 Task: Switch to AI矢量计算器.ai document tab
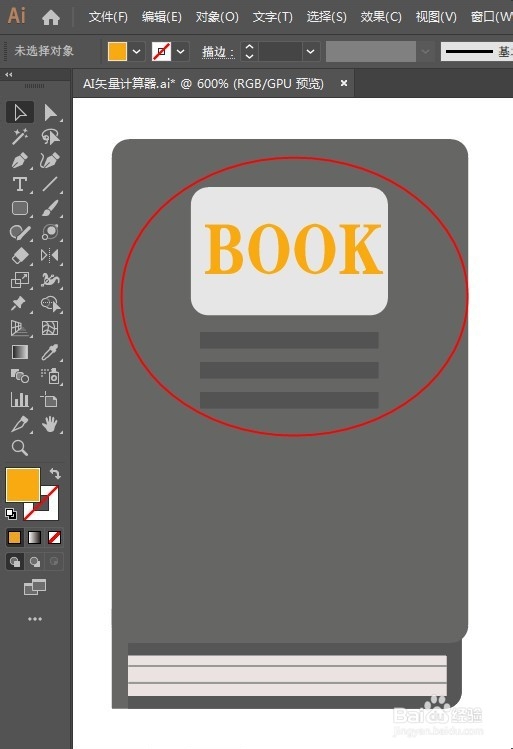(x=203, y=84)
